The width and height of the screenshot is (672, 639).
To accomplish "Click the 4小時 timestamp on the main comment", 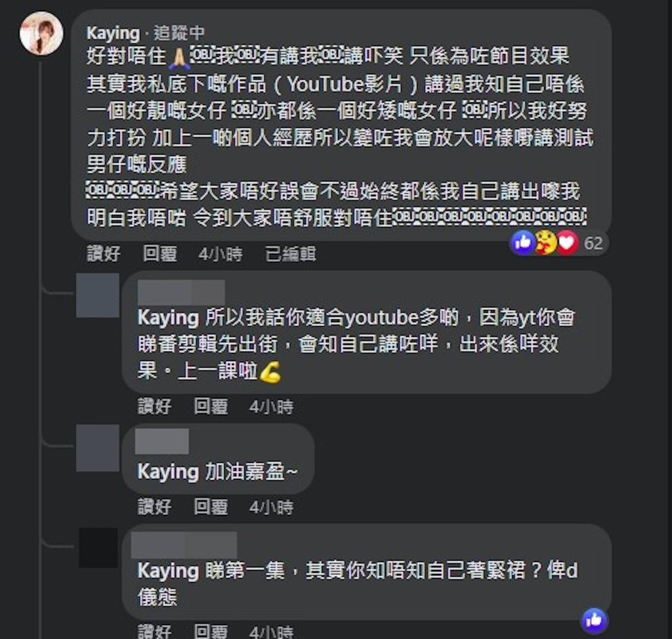I will pyautogui.click(x=220, y=254).
